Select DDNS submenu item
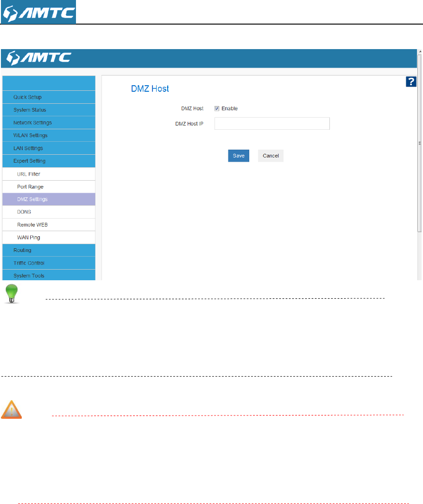The height and width of the screenshot is (504, 423). [49, 212]
